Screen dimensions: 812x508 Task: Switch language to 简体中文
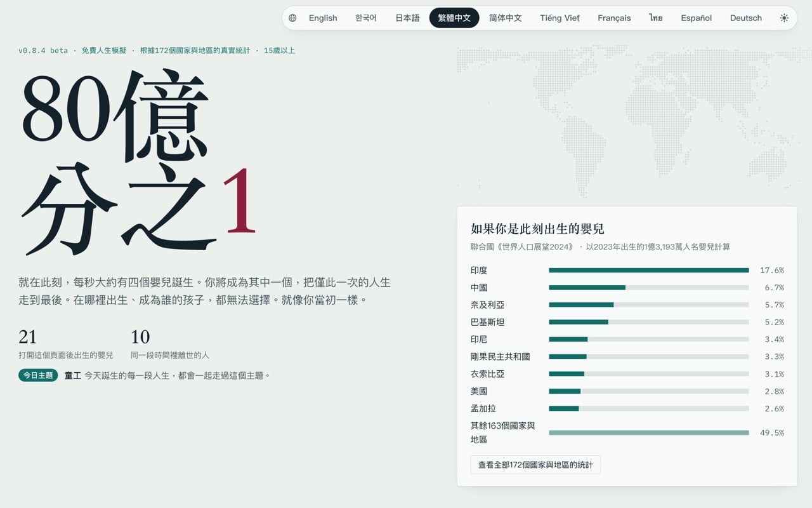(x=506, y=18)
